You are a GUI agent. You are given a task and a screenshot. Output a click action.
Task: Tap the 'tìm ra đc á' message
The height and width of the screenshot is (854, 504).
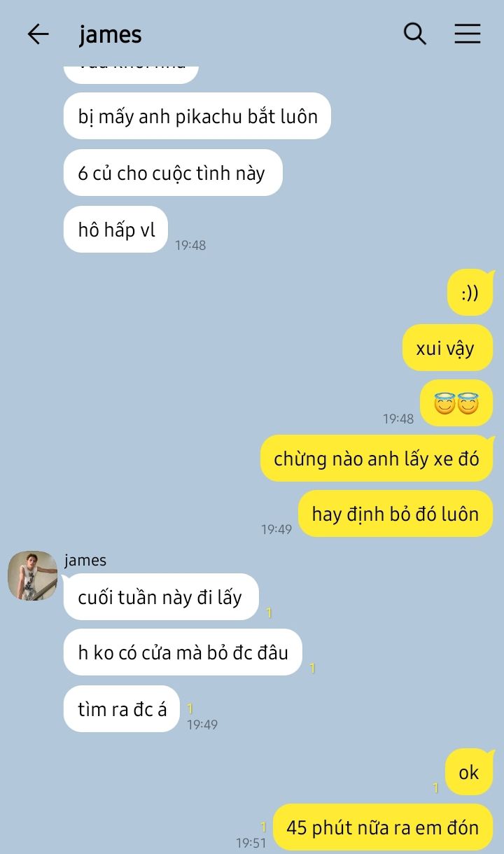click(122, 709)
